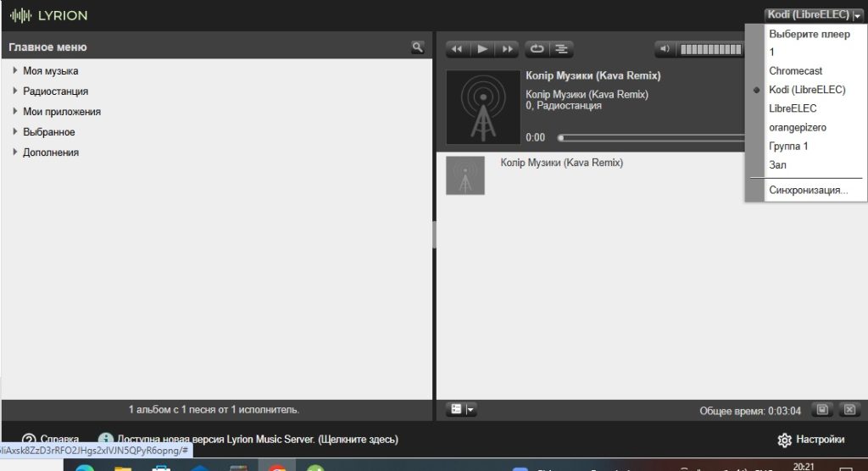Viewport: 868px width, 471px height.
Task: Open the Настройки gear settings
Action: pos(811,439)
